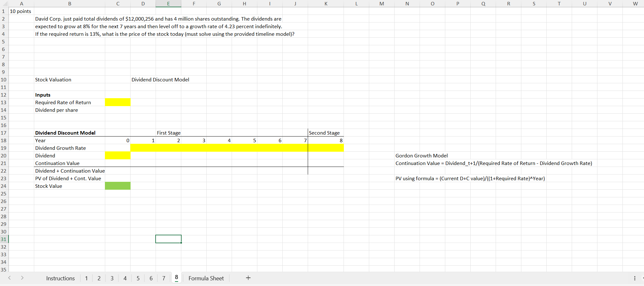Open the sheet tab labeled 1

pyautogui.click(x=86, y=278)
